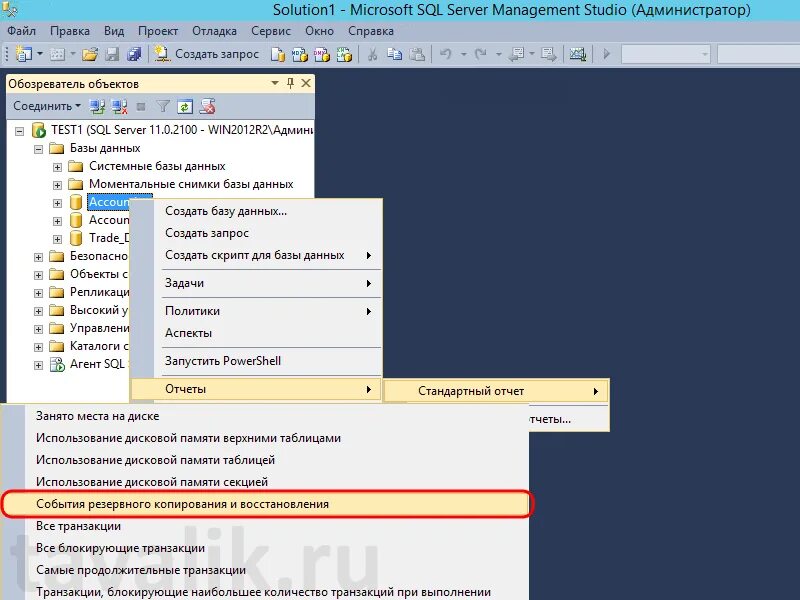The height and width of the screenshot is (600, 800).
Task: Choose Все транзакции report
Action: point(265,526)
